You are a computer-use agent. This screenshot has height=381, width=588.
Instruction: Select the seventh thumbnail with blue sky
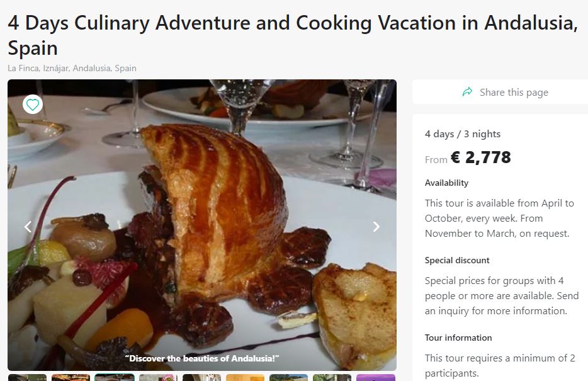pyautogui.click(x=288, y=378)
